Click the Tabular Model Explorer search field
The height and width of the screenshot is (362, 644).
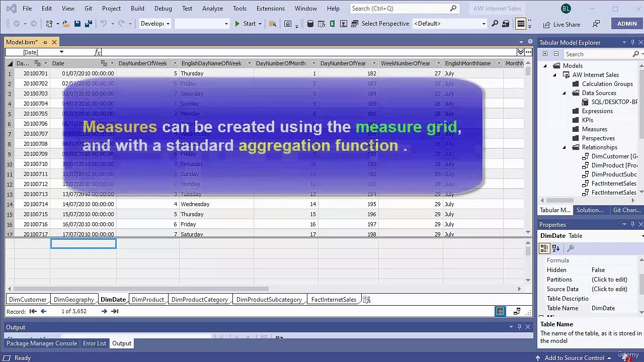pyautogui.click(x=597, y=54)
